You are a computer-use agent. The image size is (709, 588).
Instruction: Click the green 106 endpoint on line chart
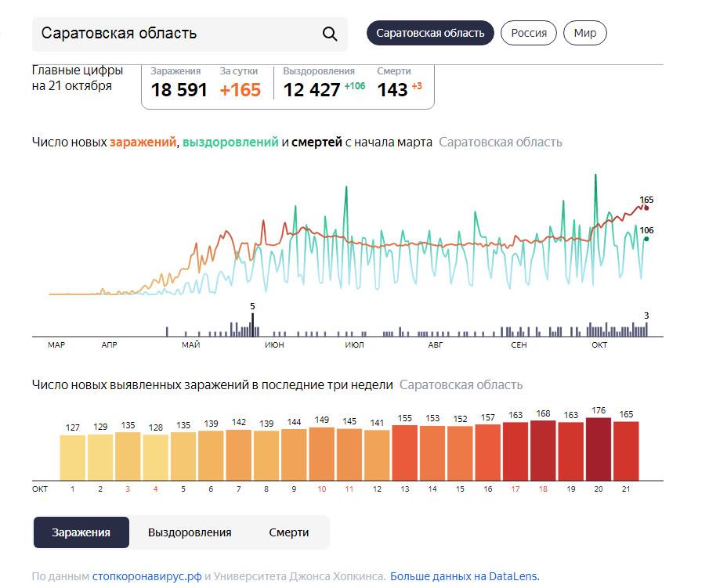pos(646,239)
